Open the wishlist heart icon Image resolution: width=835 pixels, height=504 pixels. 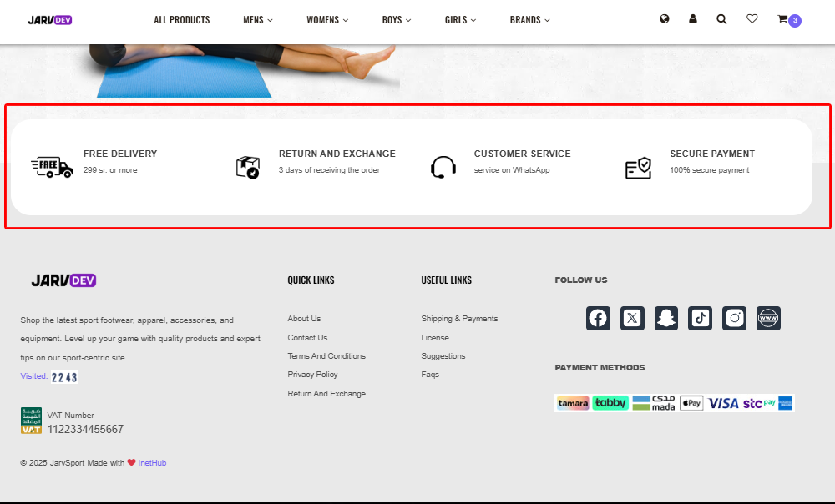751,19
